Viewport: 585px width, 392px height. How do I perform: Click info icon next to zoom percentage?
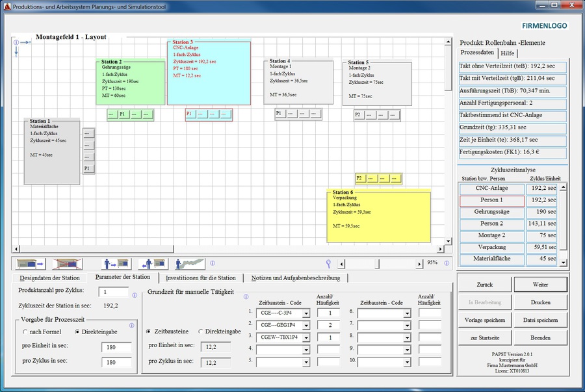pyautogui.click(x=447, y=263)
